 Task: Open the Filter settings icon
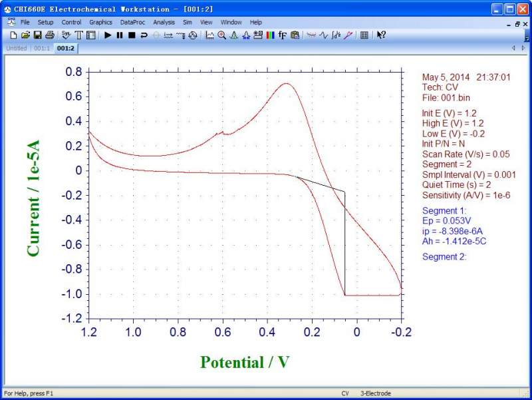point(180,35)
